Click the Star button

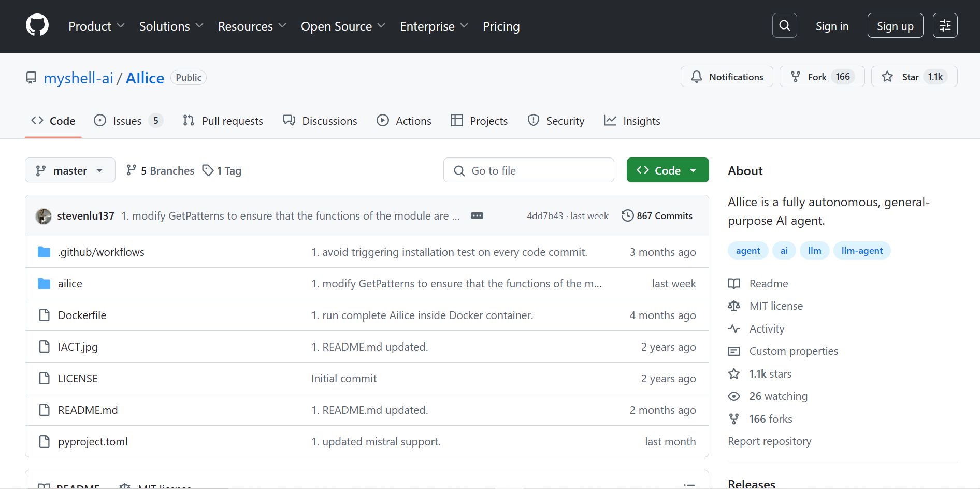pos(914,77)
